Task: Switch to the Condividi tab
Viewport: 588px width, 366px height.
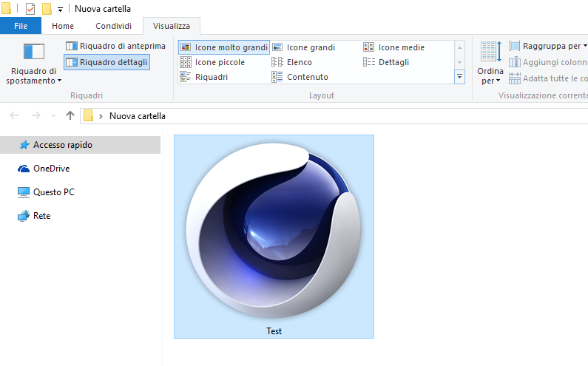Action: [113, 26]
